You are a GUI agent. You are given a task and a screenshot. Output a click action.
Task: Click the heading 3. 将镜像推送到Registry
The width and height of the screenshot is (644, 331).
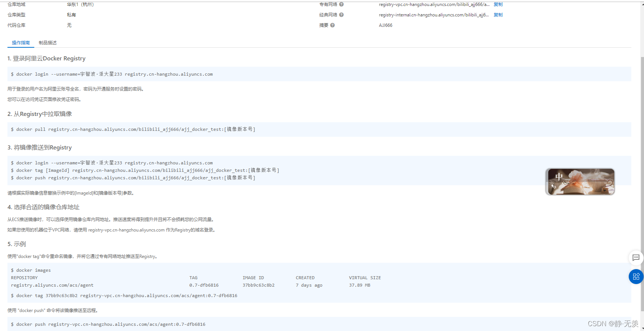tap(39, 148)
